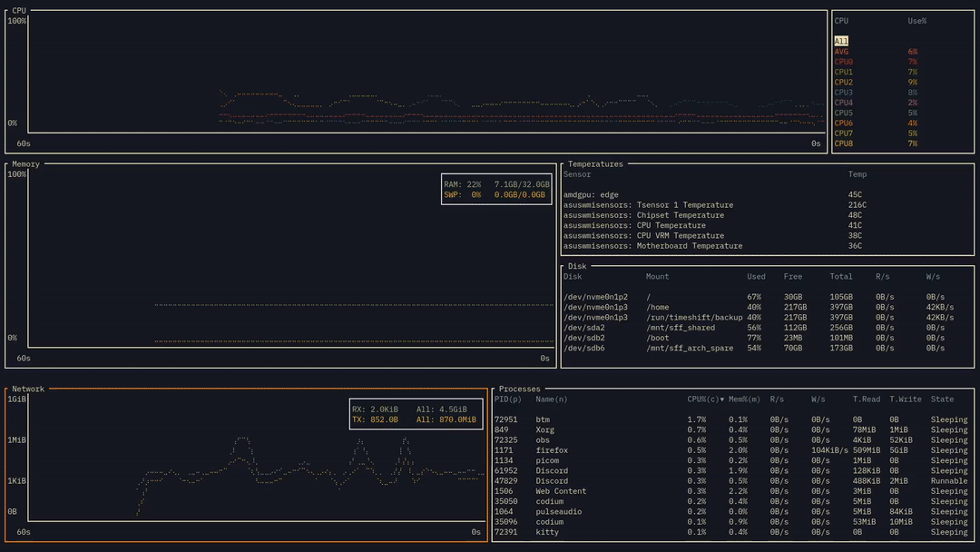Select CPU7 in the CPU legend
Screen dimensions: 980x552
876,133
